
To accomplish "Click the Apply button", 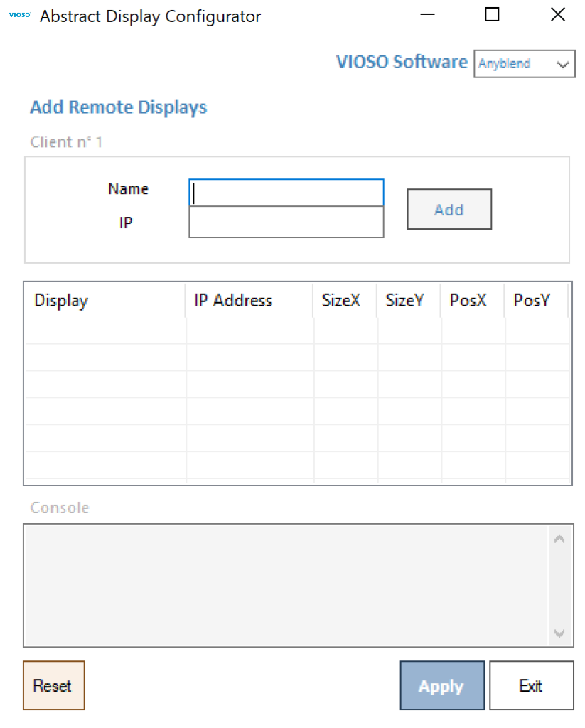I will pos(442,685).
